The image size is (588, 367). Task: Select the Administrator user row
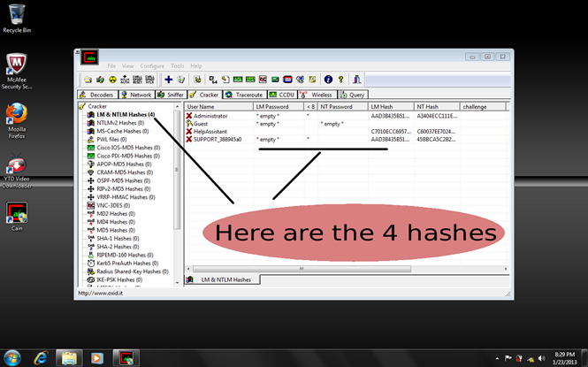pos(210,116)
